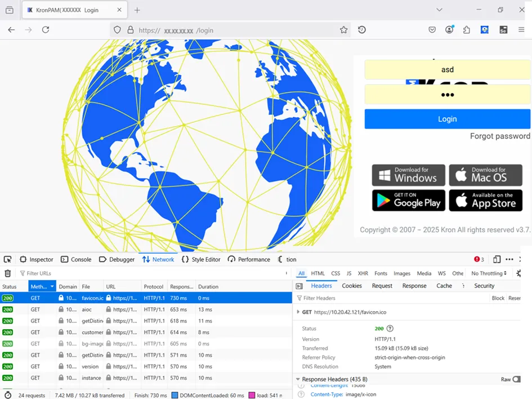Open the history clock icon in toolbar

[x=361, y=30]
